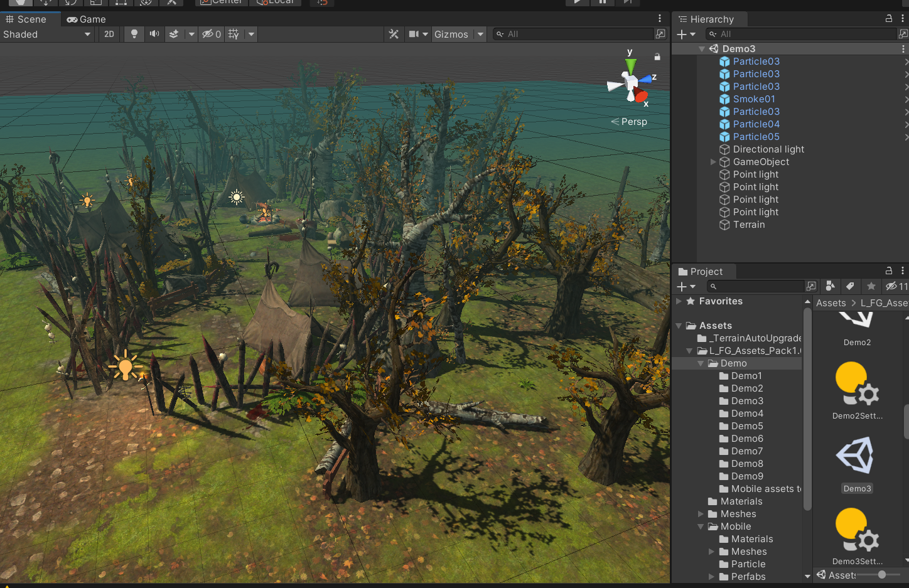Open the Shaded draw mode dropdown
The height and width of the screenshot is (588, 909).
point(47,34)
